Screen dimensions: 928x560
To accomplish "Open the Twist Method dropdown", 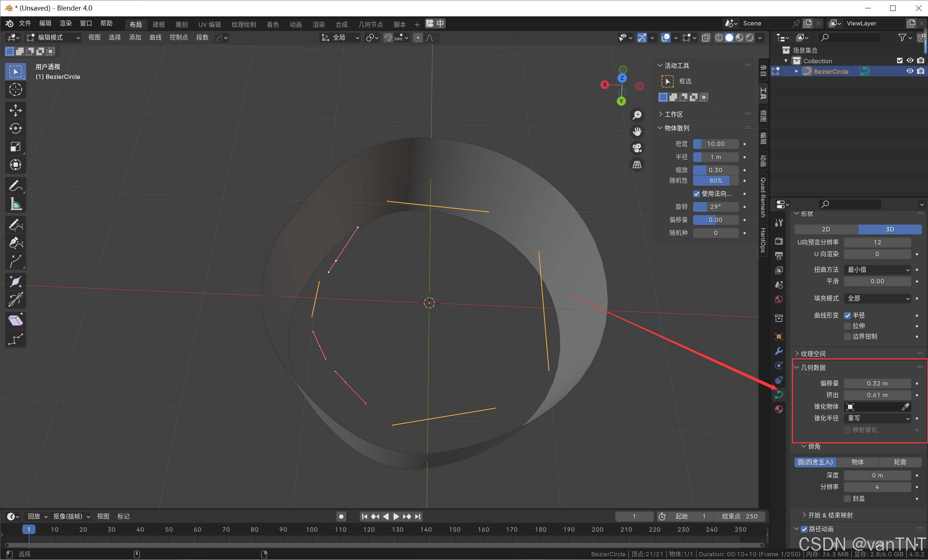I will 877,270.
